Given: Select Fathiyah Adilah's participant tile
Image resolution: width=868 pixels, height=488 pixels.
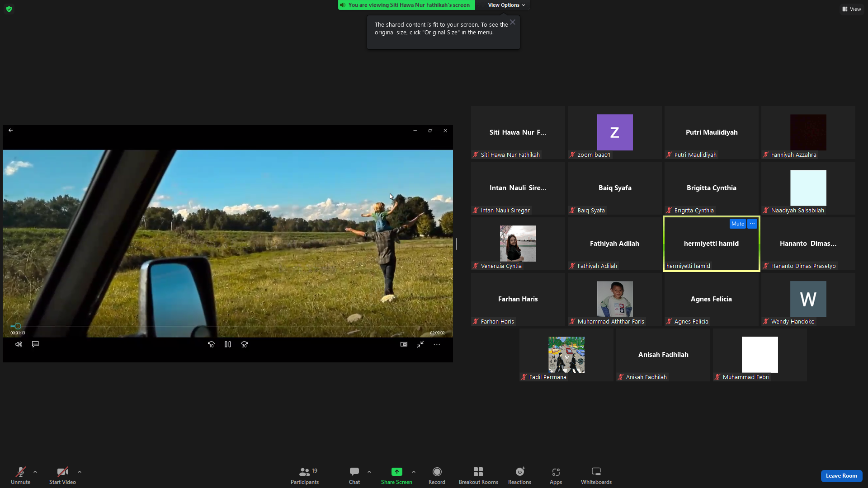Looking at the screenshot, I should tap(615, 244).
